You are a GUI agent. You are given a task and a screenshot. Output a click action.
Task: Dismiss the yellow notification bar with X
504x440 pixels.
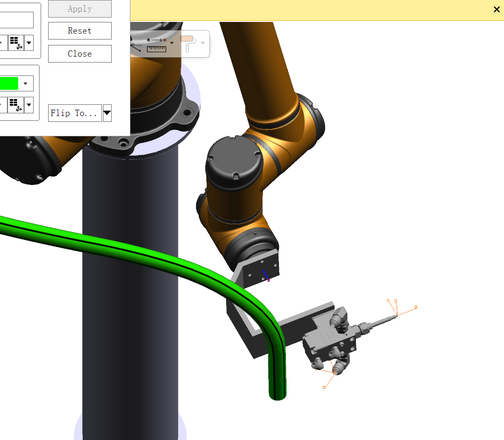pyautogui.click(x=497, y=9)
